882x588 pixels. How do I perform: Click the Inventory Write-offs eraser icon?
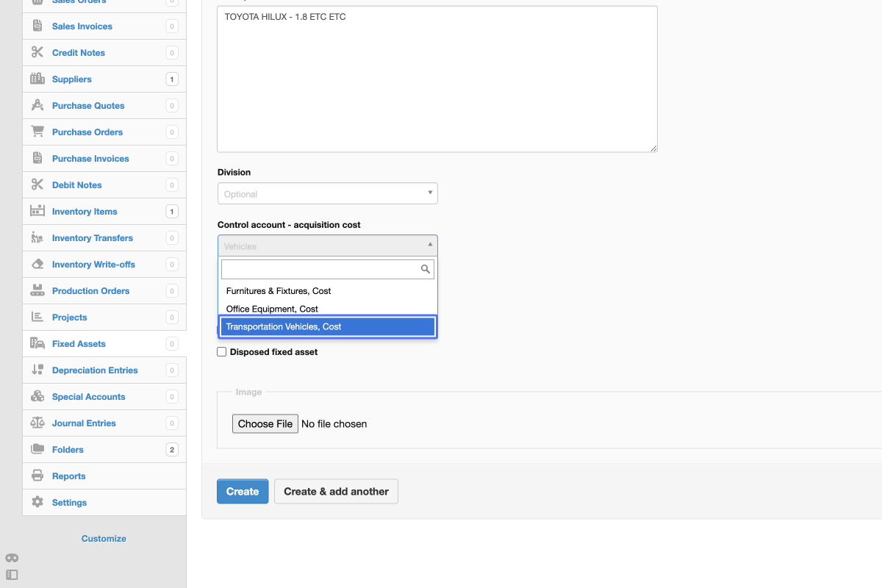[37, 265]
